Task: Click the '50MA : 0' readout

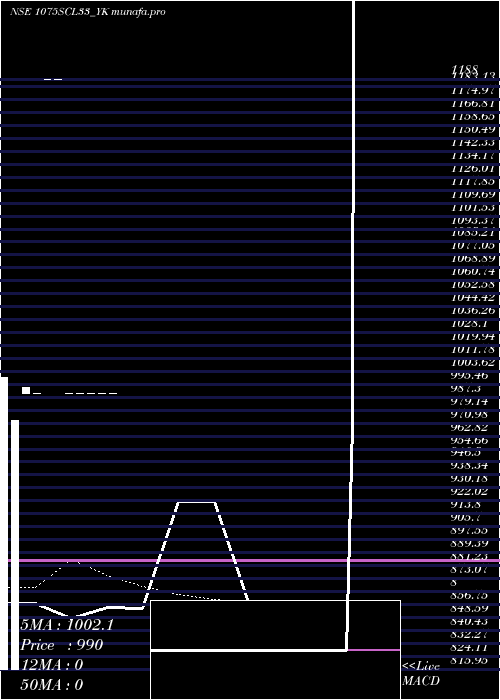Action: 52,685
